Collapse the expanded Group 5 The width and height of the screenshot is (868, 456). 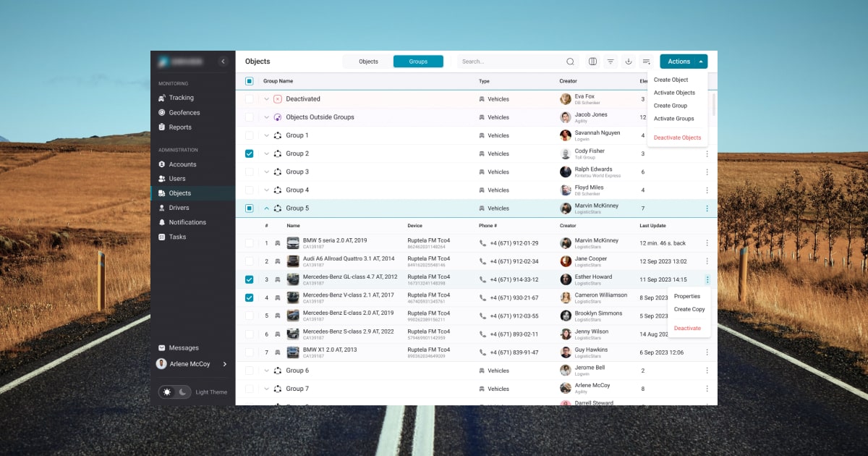(x=266, y=208)
